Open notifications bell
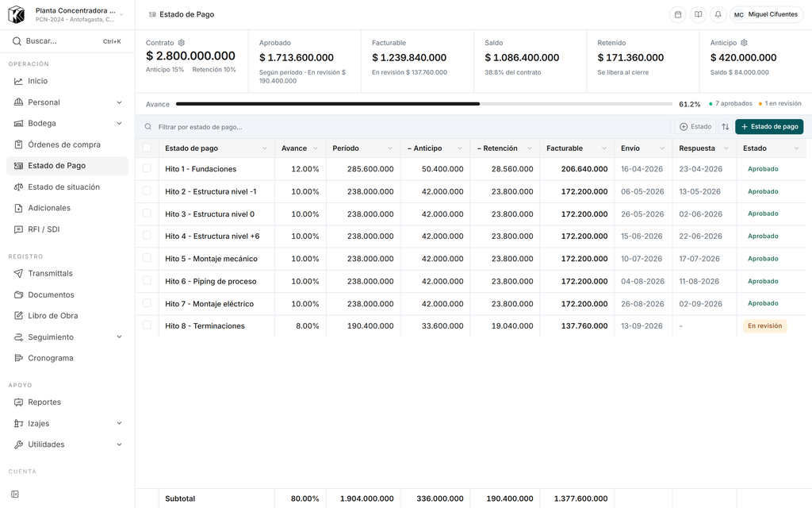The width and height of the screenshot is (812, 508). pos(718,14)
